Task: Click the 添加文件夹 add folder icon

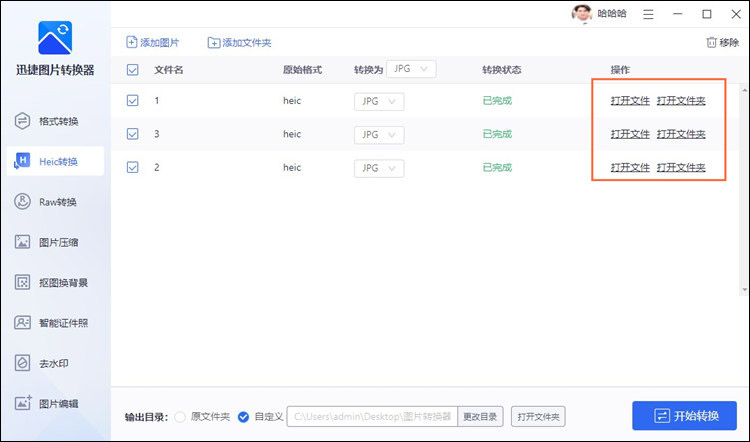Action: pyautogui.click(x=213, y=43)
